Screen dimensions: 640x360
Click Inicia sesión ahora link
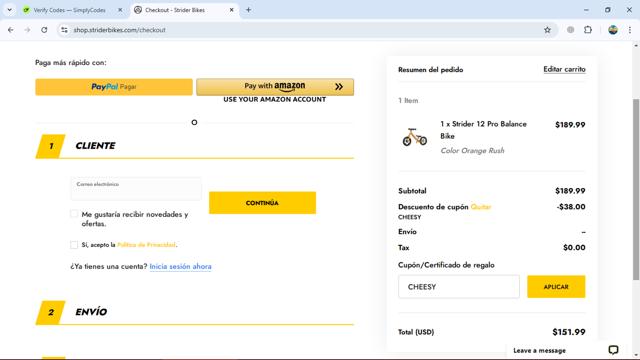pyautogui.click(x=180, y=266)
